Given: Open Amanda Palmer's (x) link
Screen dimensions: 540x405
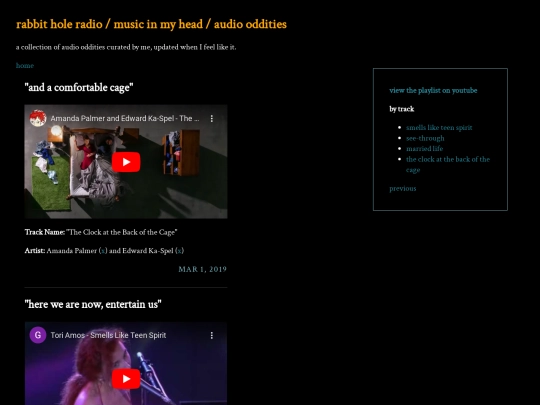Looking at the screenshot, I should pos(103,251).
